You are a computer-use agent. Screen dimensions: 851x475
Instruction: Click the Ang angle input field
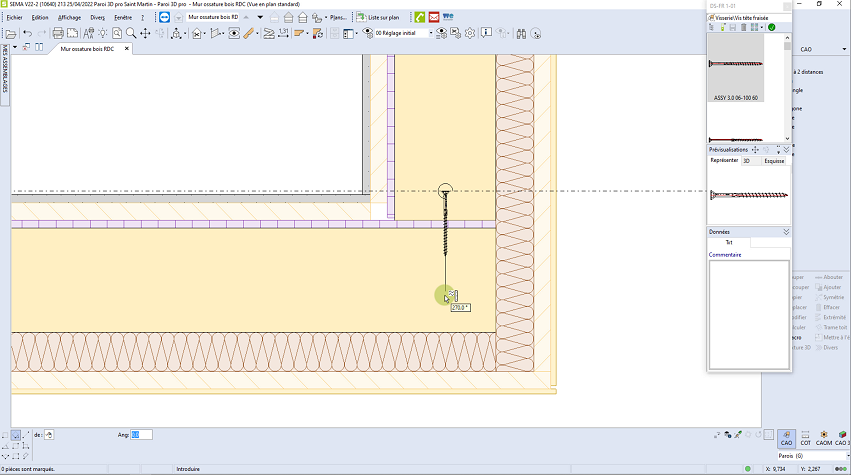(x=142, y=435)
